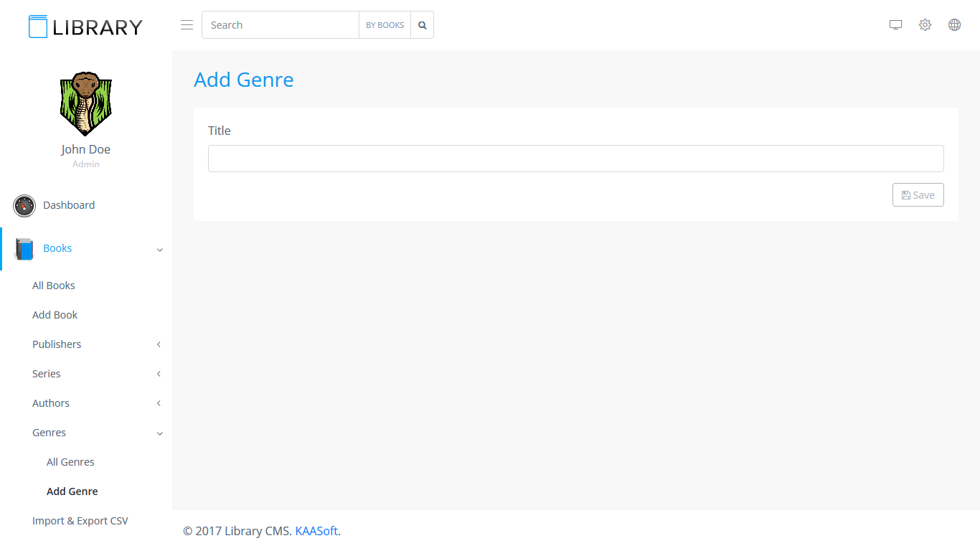Open settings via the gear icon
Screen dimensions: 980x551
[925, 25]
